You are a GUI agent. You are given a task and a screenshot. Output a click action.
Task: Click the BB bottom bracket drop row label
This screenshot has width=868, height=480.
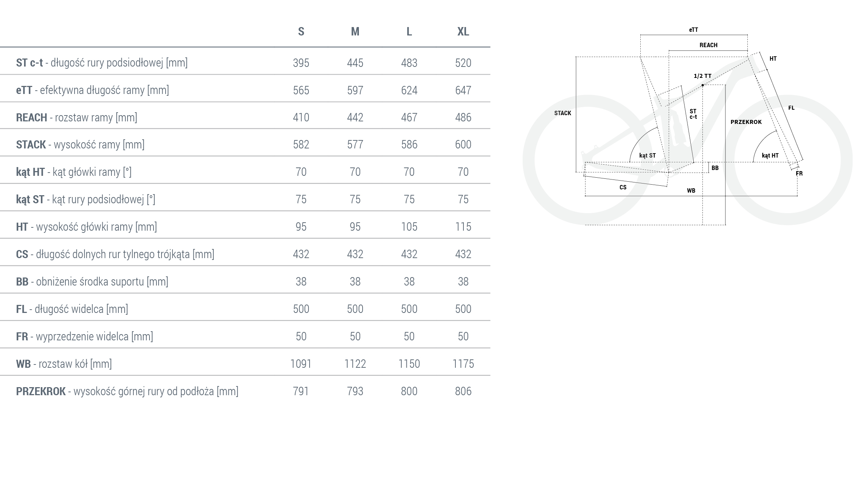(x=92, y=281)
